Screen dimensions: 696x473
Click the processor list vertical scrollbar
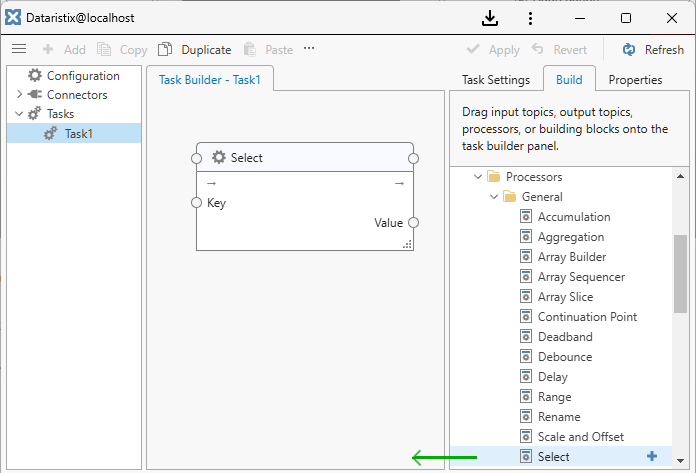680,275
